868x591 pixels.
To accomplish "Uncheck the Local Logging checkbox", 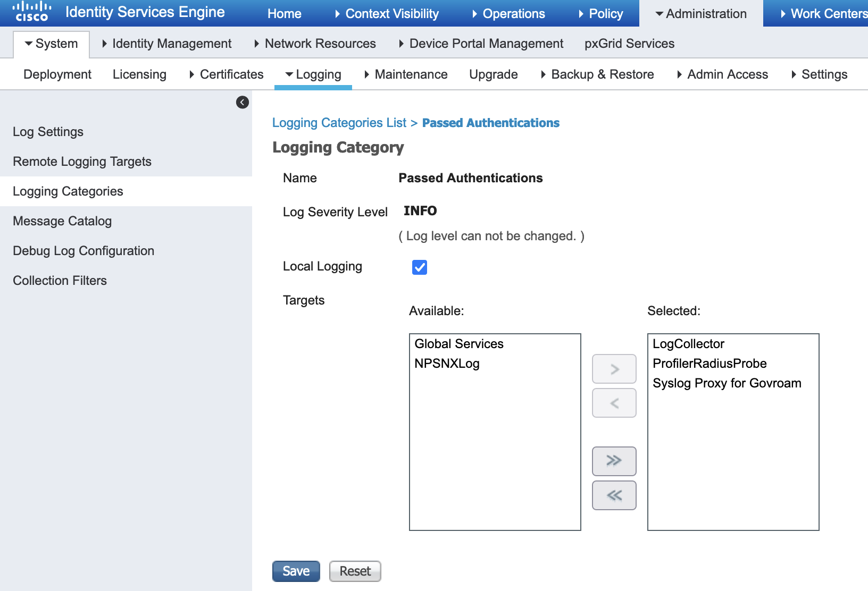I will (420, 267).
